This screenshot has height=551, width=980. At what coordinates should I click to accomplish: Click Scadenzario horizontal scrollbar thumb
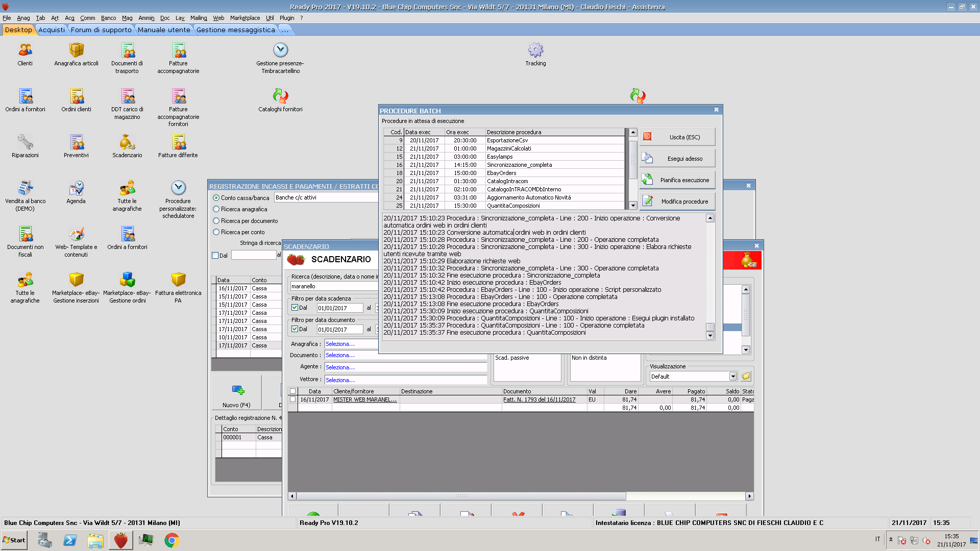coord(461,496)
